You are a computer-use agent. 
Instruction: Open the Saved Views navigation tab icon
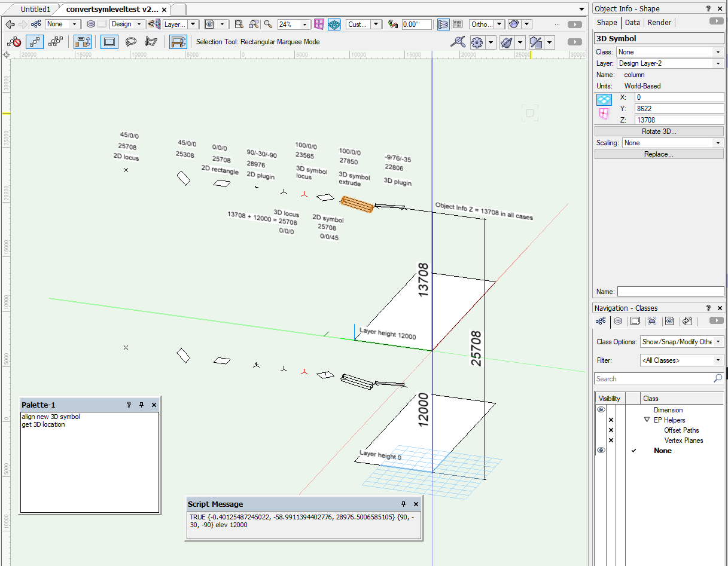click(x=669, y=321)
